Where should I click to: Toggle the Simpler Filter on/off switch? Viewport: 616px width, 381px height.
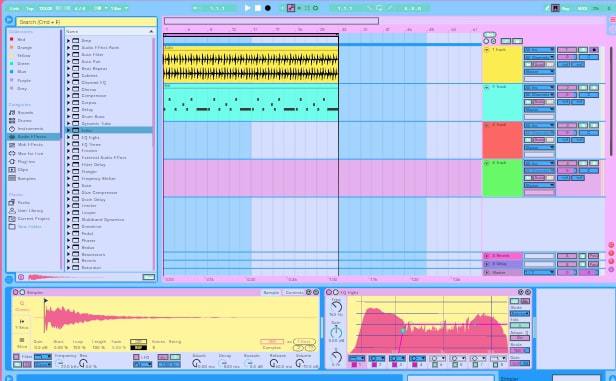[16, 357]
